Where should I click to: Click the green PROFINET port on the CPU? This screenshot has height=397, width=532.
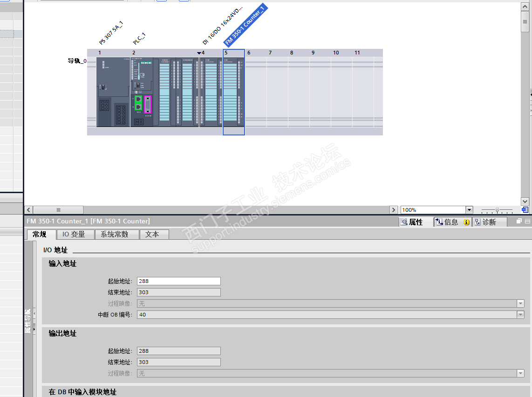[x=138, y=103]
